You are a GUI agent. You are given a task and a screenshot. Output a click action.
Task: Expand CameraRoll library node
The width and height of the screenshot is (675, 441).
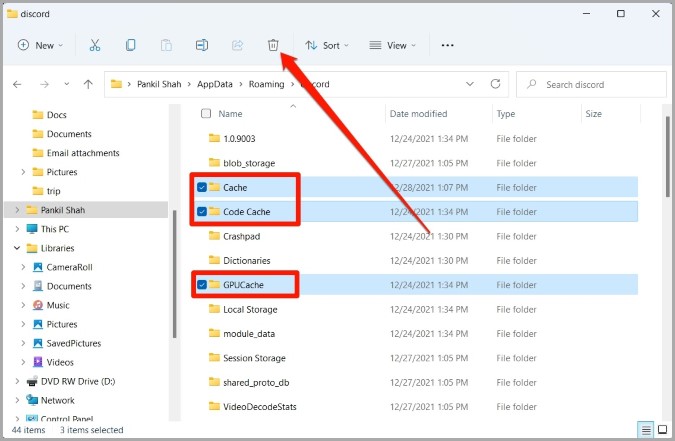tap(23, 267)
